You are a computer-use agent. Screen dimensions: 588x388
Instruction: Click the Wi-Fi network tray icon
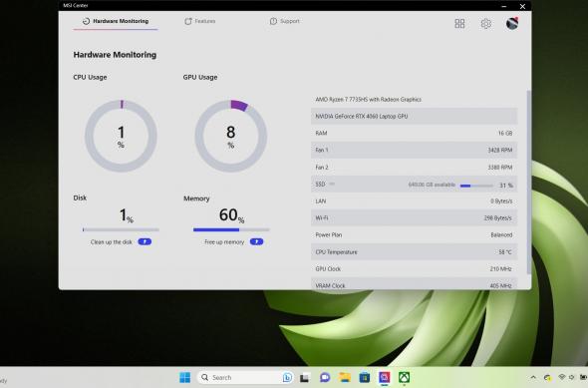(562, 377)
